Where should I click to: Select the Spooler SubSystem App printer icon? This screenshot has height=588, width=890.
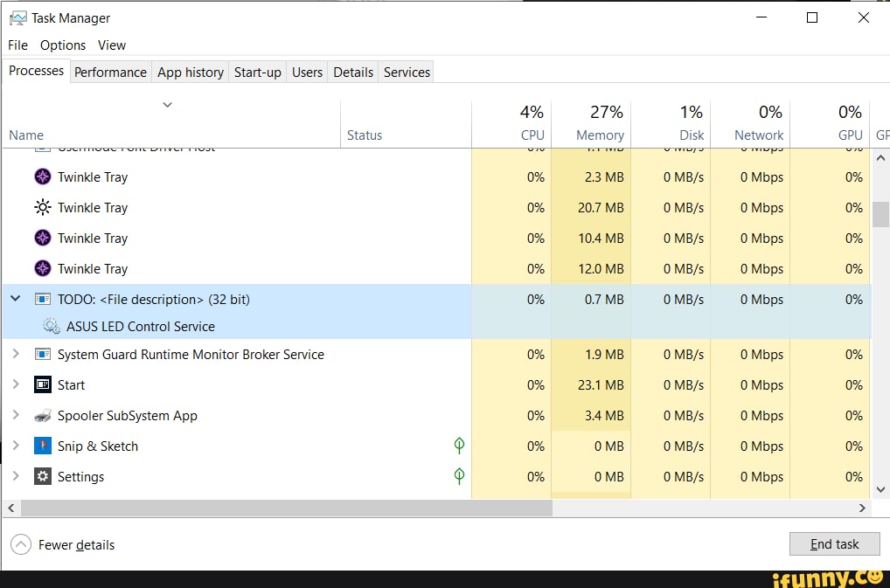[x=42, y=415]
